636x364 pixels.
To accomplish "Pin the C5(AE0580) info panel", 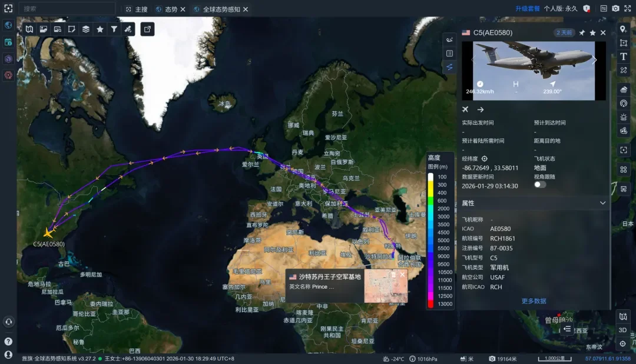I will [x=582, y=33].
